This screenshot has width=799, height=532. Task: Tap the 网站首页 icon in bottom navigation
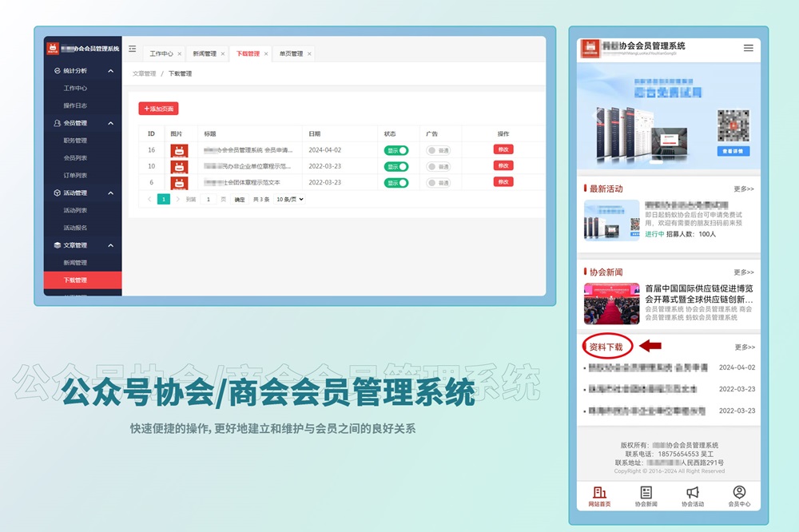(x=599, y=493)
